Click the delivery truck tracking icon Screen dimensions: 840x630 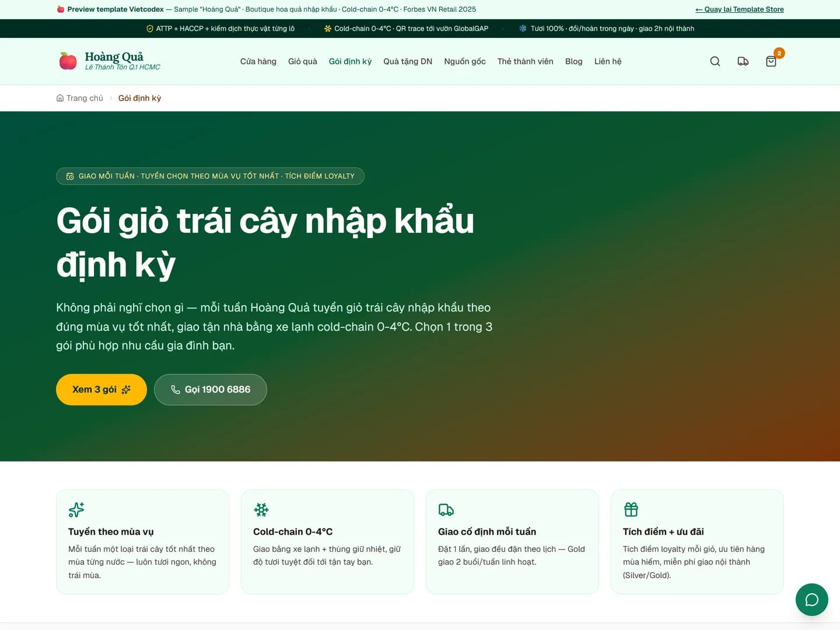(743, 61)
